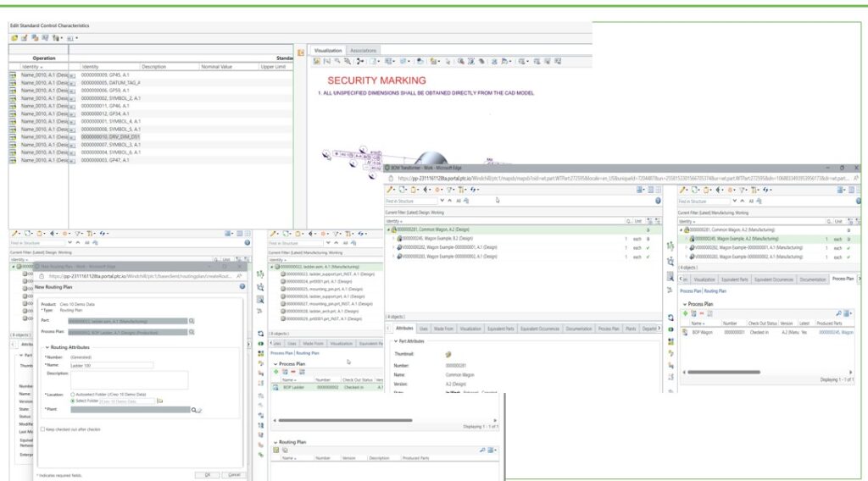The image size is (868, 481).
Task: Click the red remove icon above the BOP Ladder row
Action: click(293, 372)
